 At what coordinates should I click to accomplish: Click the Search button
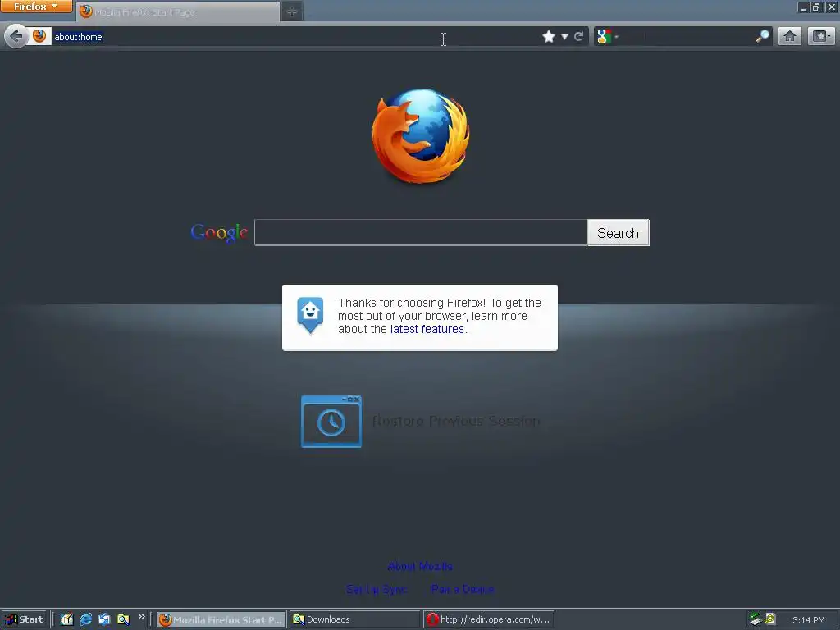tap(619, 232)
